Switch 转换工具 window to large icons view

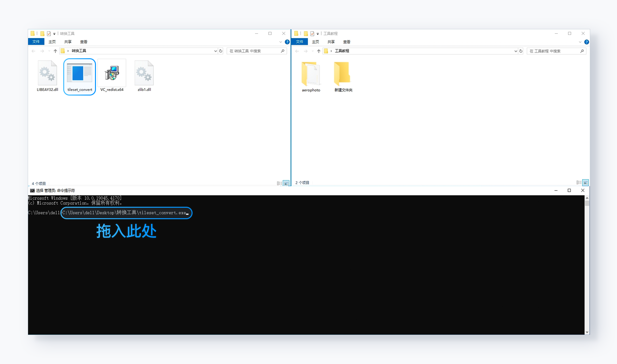286,183
